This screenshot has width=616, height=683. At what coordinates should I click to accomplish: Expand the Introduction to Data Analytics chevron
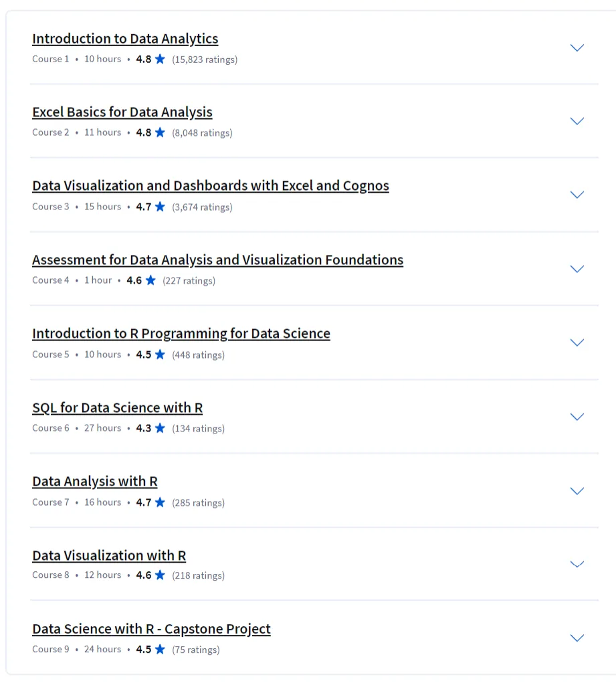(577, 47)
